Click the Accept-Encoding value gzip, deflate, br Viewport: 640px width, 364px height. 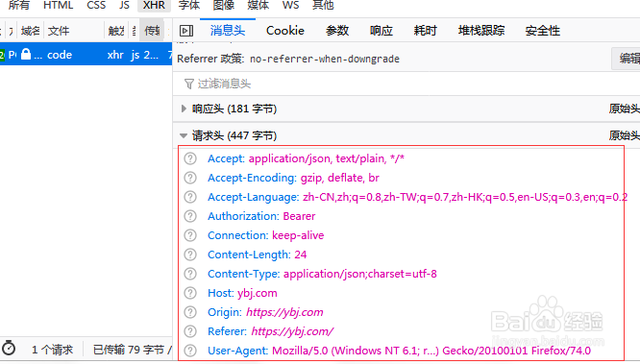[x=340, y=178]
